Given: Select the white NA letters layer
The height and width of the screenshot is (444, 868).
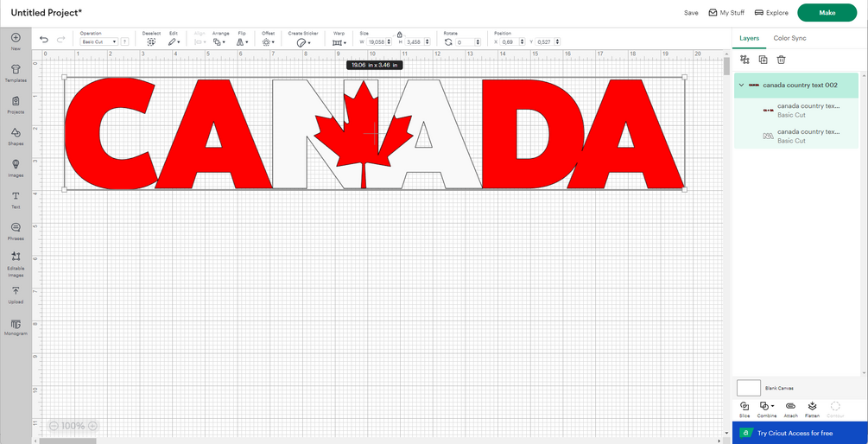Looking at the screenshot, I should (x=796, y=136).
